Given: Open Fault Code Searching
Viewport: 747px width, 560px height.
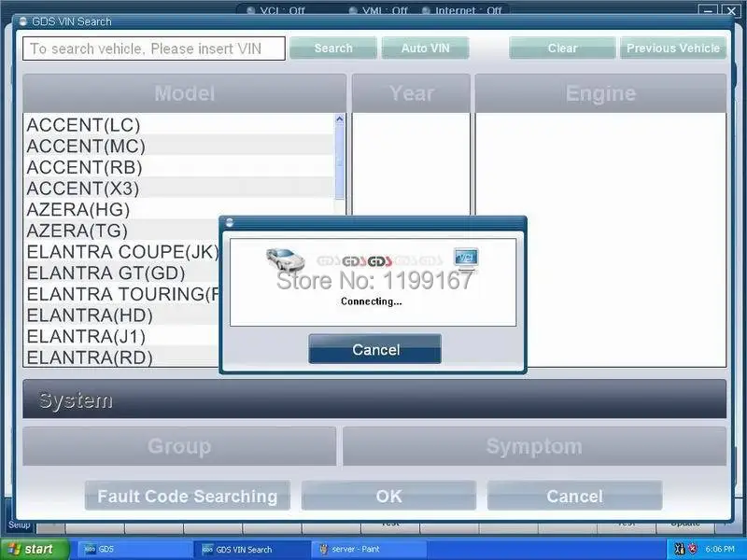Looking at the screenshot, I should 188,496.
